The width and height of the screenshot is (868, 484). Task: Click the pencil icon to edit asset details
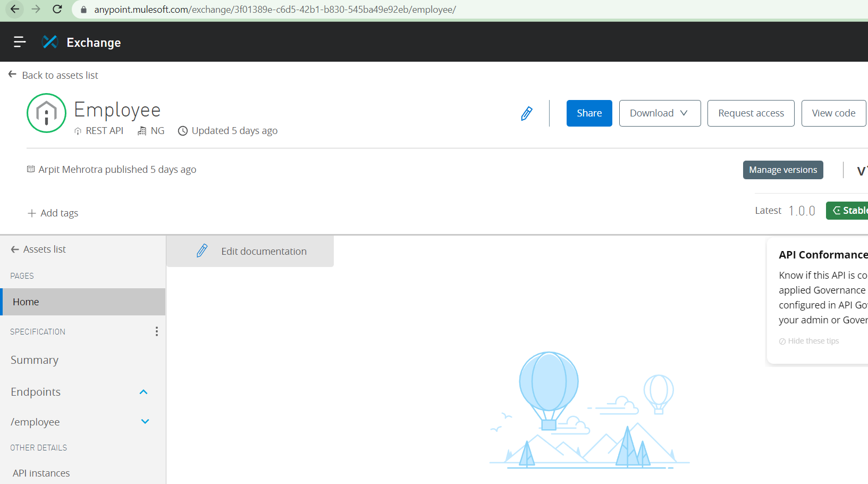click(526, 113)
